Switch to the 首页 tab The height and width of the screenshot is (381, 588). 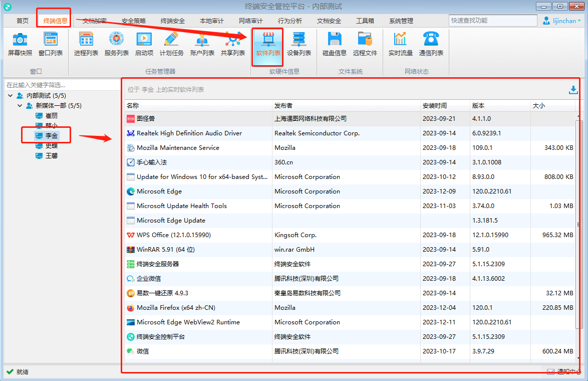click(23, 21)
